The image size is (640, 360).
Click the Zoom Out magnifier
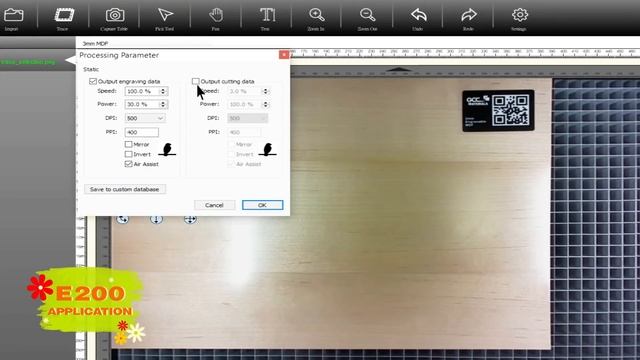click(x=367, y=19)
